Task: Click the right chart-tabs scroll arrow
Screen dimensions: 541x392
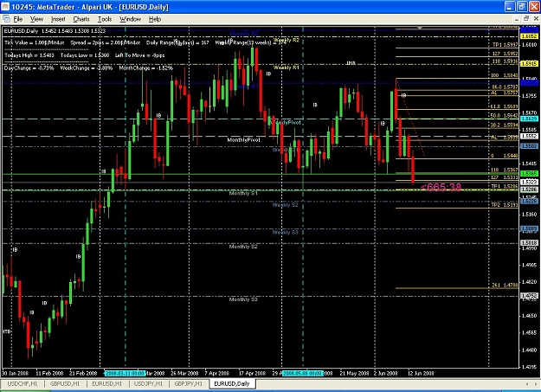Action: point(537,383)
